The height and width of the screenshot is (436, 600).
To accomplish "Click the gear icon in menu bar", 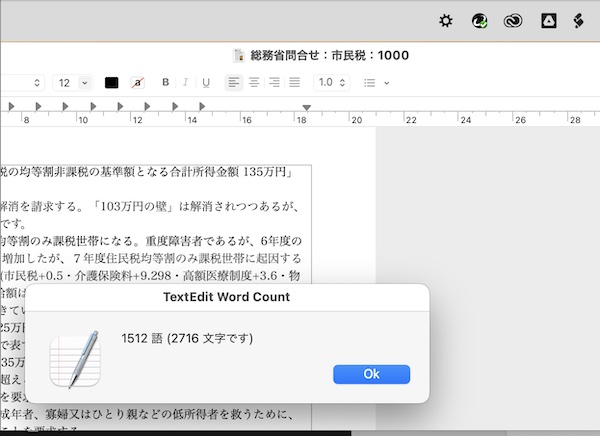I will coord(446,20).
